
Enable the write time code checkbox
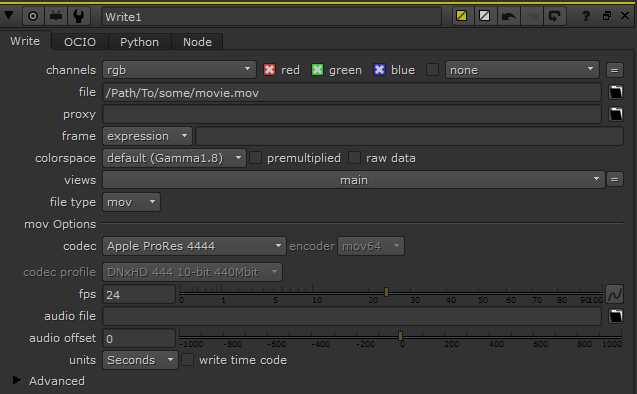(x=188, y=360)
